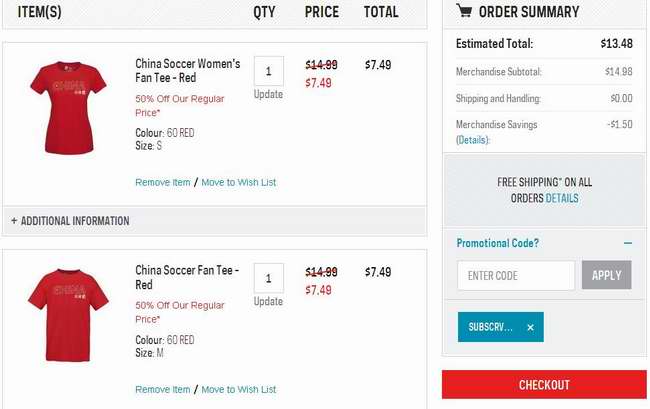Edit quantity for Women's Fan Tee

269,71
